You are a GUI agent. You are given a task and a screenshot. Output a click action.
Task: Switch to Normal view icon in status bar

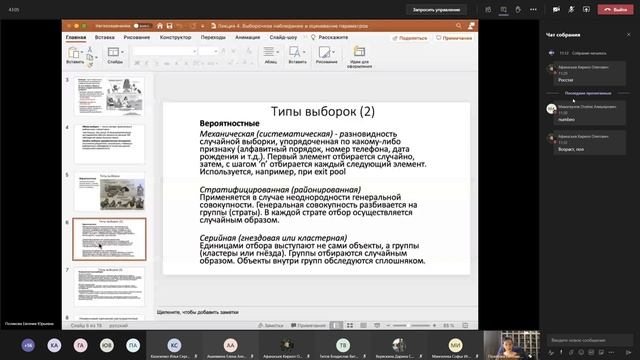click(x=336, y=325)
